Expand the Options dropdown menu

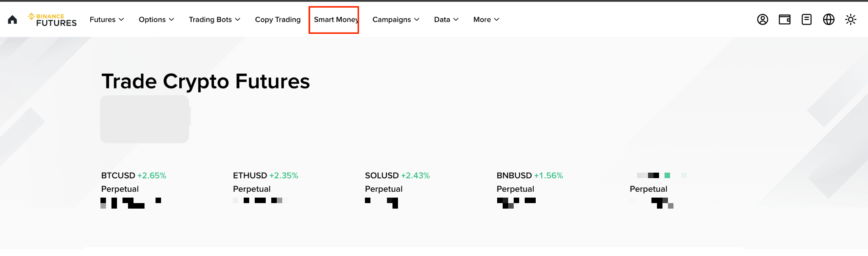coord(156,19)
